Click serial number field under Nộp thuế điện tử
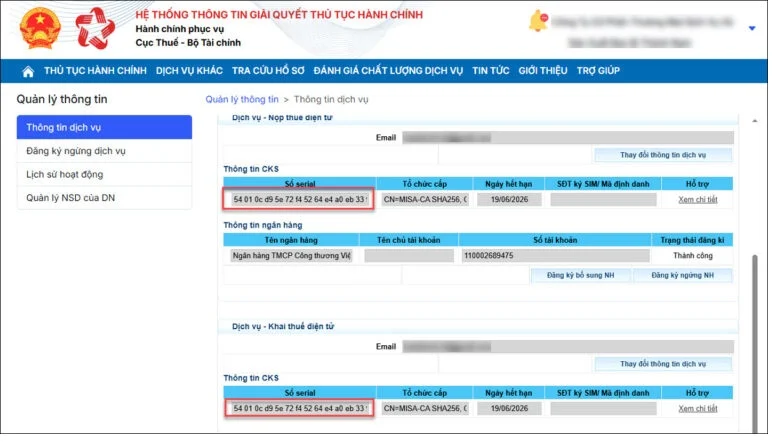772x448 pixels. tap(299, 199)
